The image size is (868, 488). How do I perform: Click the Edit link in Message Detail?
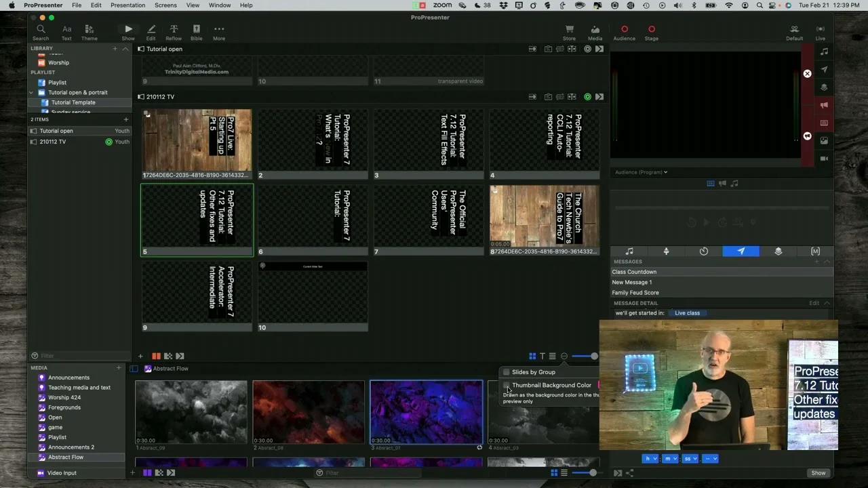pos(813,303)
